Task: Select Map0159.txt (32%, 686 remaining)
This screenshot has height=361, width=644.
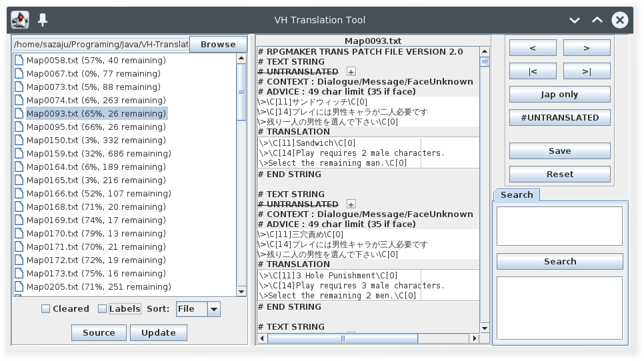Action: tap(99, 153)
